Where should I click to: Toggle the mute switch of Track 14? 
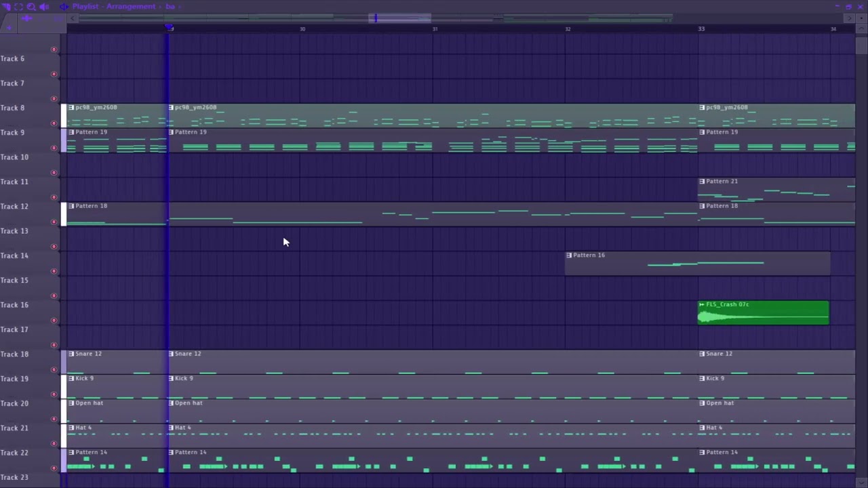(54, 271)
